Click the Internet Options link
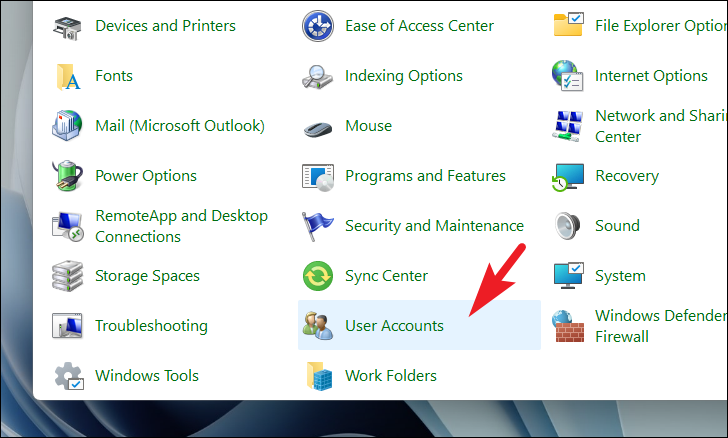 651,76
